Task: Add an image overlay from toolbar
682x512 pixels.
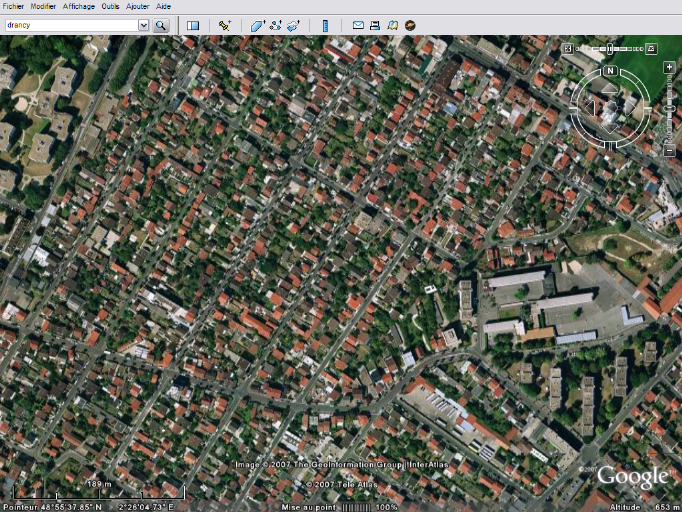Action: pos(292,25)
